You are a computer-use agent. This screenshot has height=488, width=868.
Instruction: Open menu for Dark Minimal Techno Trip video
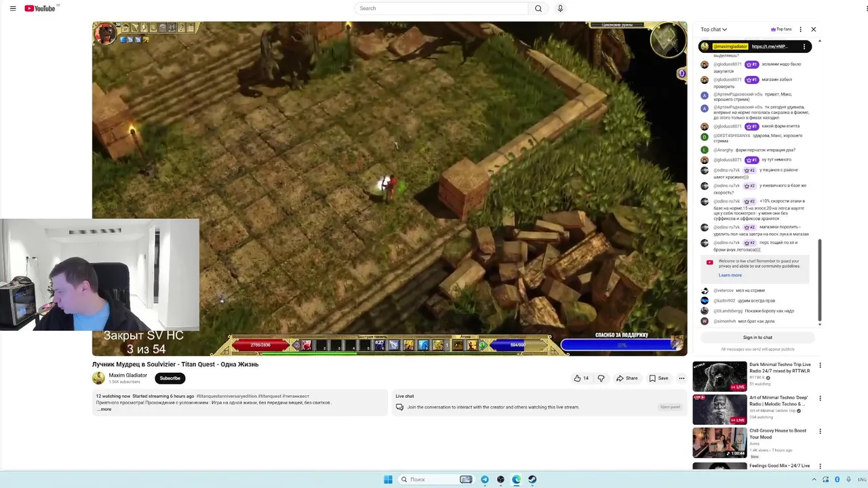pyautogui.click(x=820, y=365)
